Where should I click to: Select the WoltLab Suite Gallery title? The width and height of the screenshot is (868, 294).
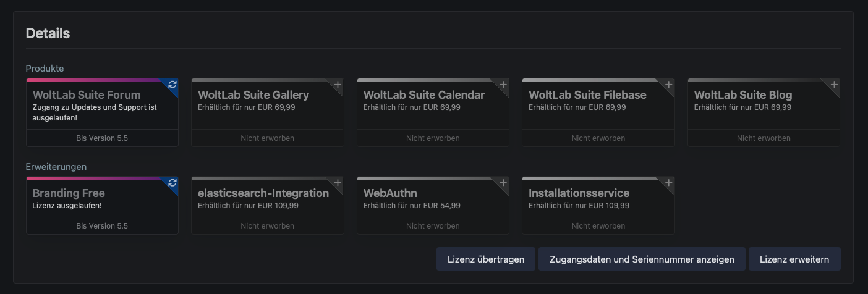tap(253, 95)
